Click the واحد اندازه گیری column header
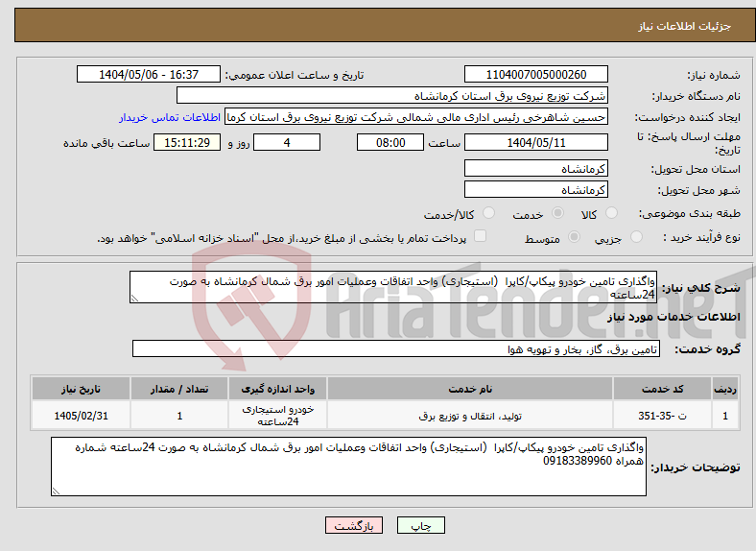Viewport: 756px width, 551px height. click(277, 389)
